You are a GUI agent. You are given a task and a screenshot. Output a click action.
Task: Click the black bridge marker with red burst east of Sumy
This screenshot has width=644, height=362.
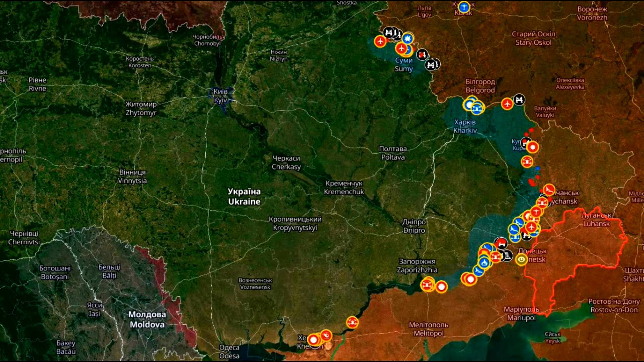422,54
